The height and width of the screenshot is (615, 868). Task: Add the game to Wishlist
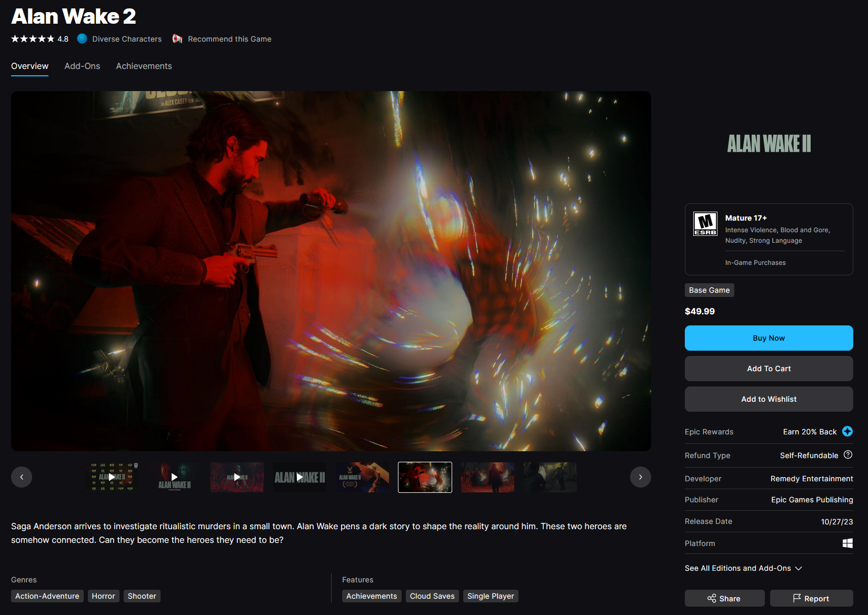point(769,399)
